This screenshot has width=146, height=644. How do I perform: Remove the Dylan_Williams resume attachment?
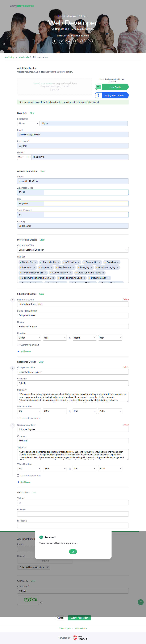[48, 567]
